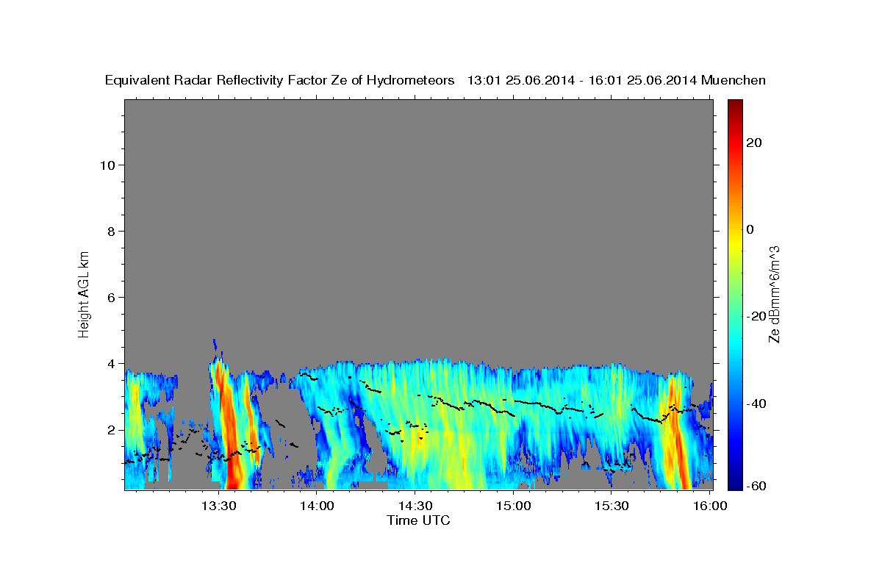This screenshot has width=882, height=588.
Task: Click the colorbar '-60' value label
Action: coord(756,486)
